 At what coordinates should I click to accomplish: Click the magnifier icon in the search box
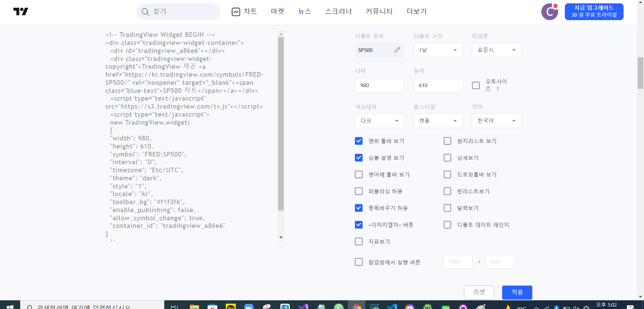145,12
